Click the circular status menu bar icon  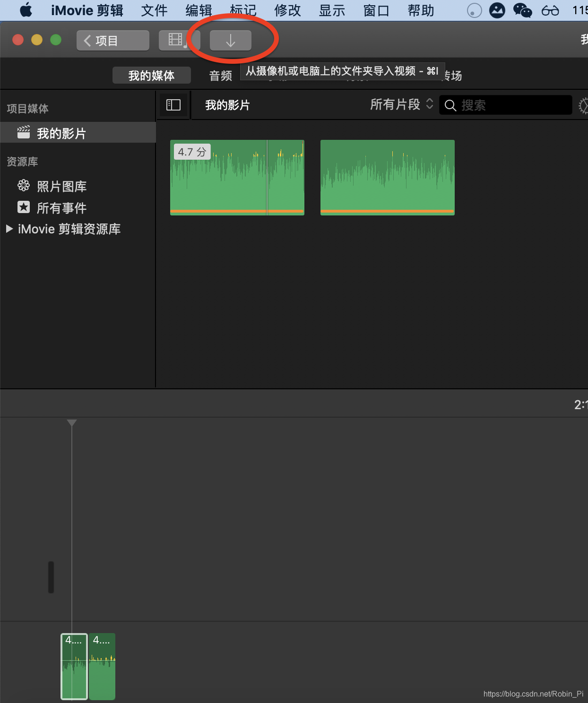(474, 10)
